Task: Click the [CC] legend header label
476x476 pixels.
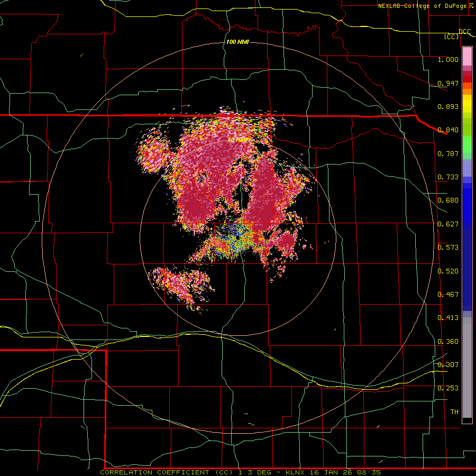Action: 452,36
